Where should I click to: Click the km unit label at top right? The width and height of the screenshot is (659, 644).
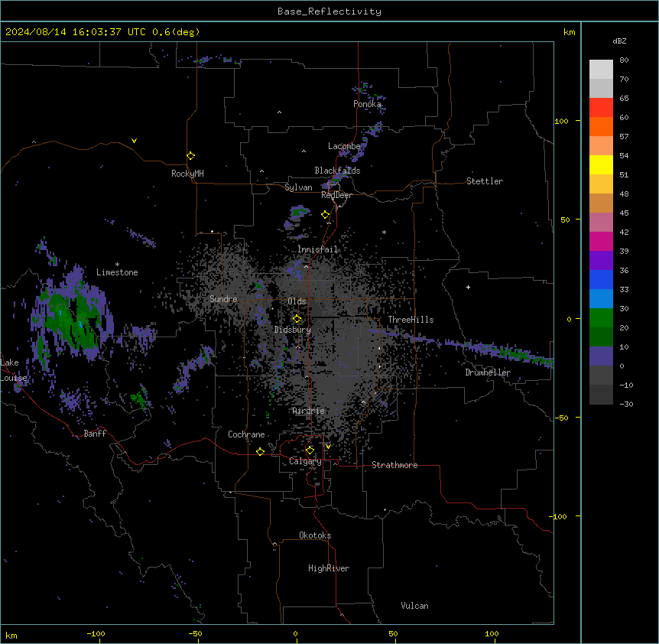569,32
